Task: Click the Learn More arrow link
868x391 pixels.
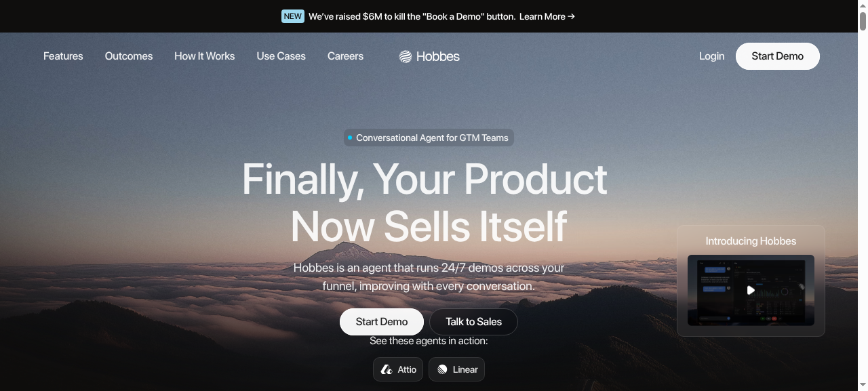Action: [547, 16]
